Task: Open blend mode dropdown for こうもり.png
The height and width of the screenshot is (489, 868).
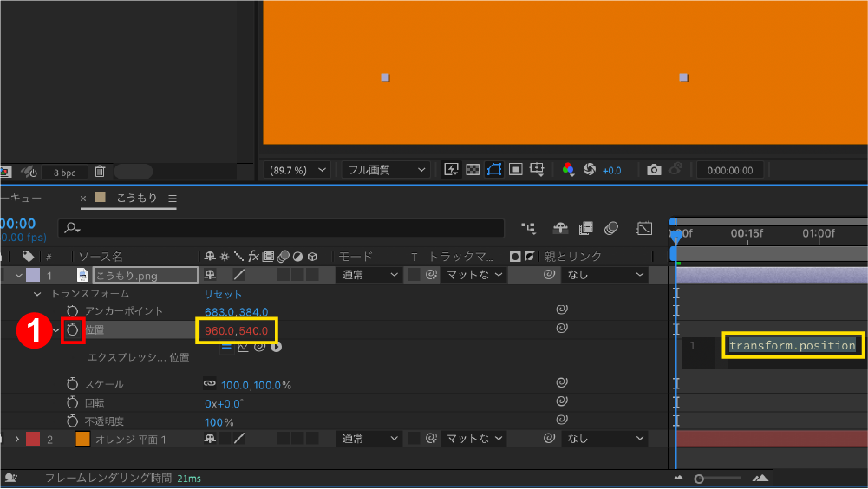Action: point(369,275)
